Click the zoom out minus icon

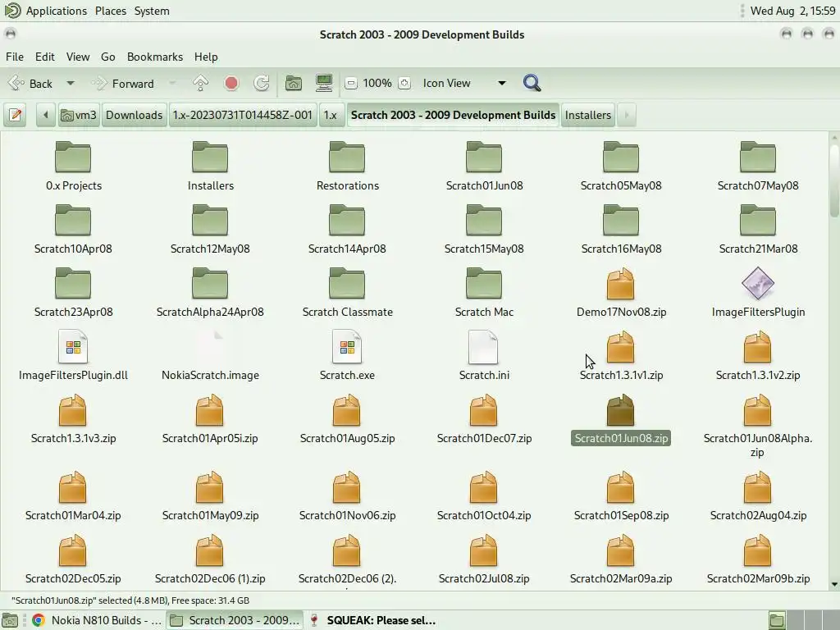tap(351, 83)
